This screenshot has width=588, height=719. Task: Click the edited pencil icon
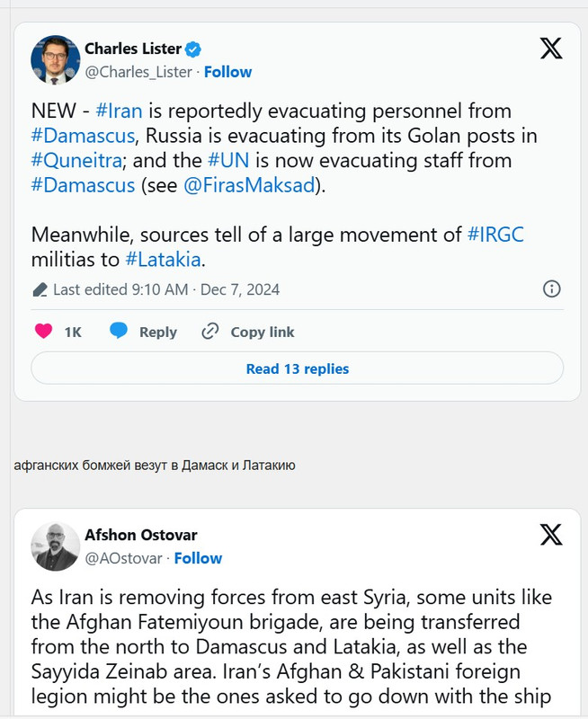click(40, 289)
